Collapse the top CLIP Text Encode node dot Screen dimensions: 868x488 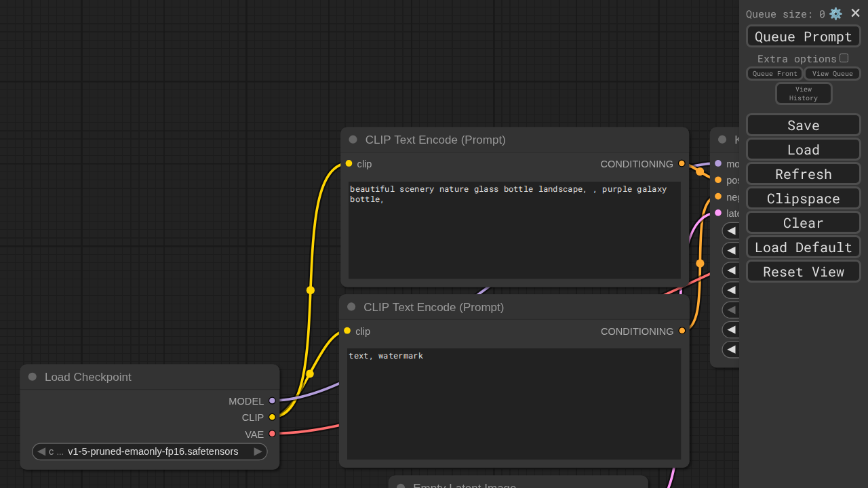pos(353,140)
